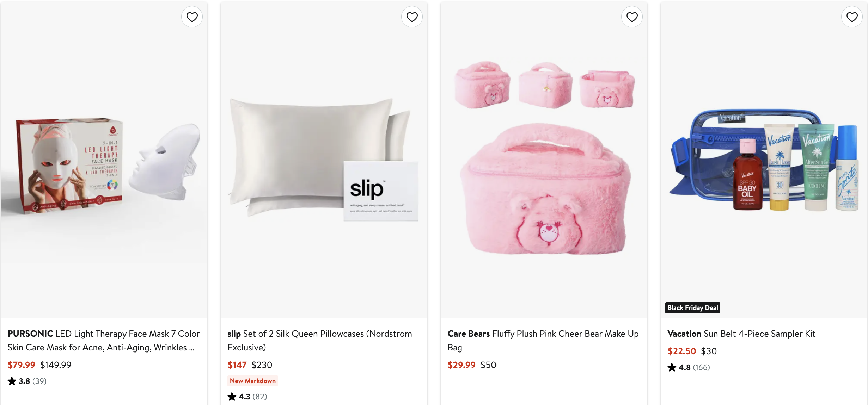Add Care Bears makeup bag to wishlist
868x405 pixels.
(x=632, y=17)
